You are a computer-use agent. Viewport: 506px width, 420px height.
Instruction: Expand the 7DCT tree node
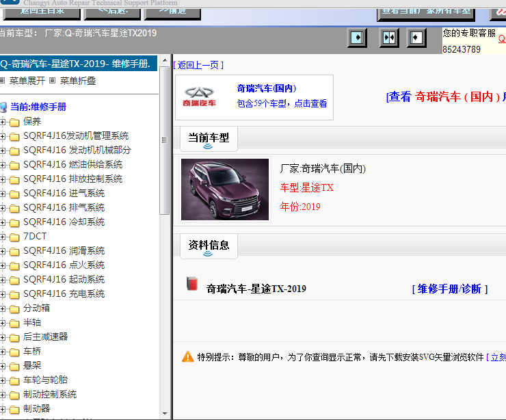click(x=3, y=237)
